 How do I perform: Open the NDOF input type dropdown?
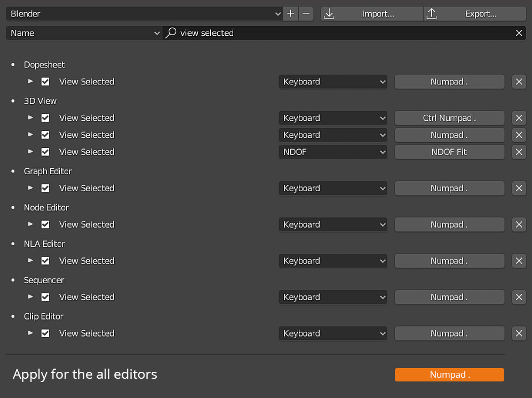[333, 152]
